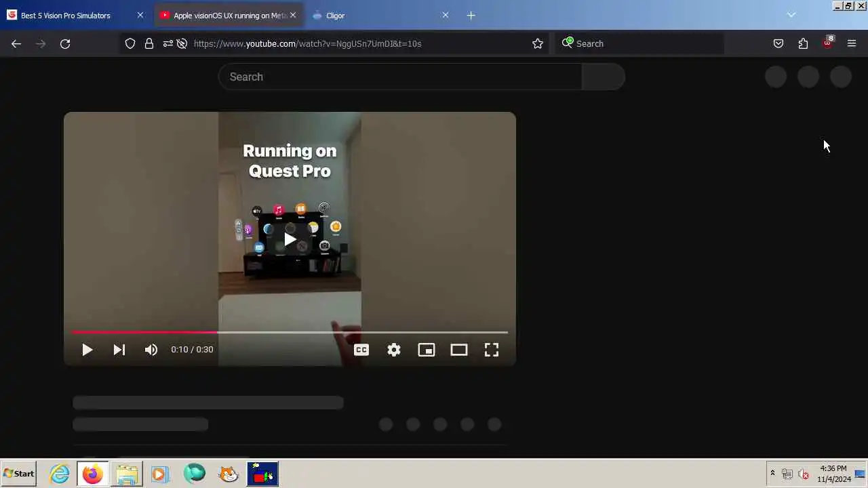Click the Firefox taskbar icon

pyautogui.click(x=92, y=474)
